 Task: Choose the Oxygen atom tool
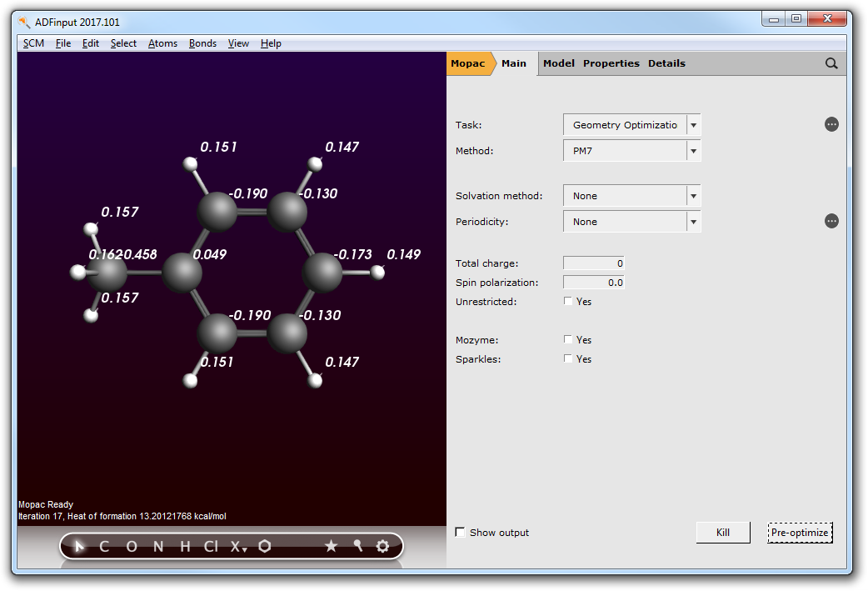(x=131, y=547)
